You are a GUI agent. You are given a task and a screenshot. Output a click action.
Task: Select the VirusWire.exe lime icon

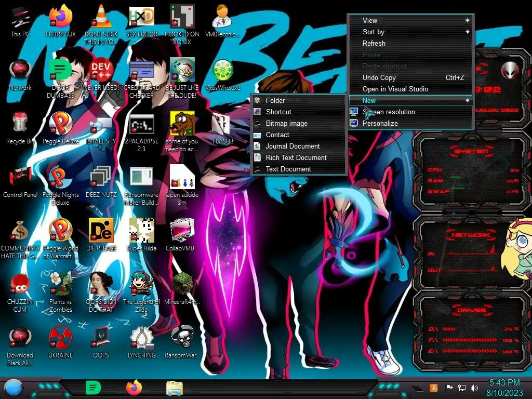[x=222, y=75]
